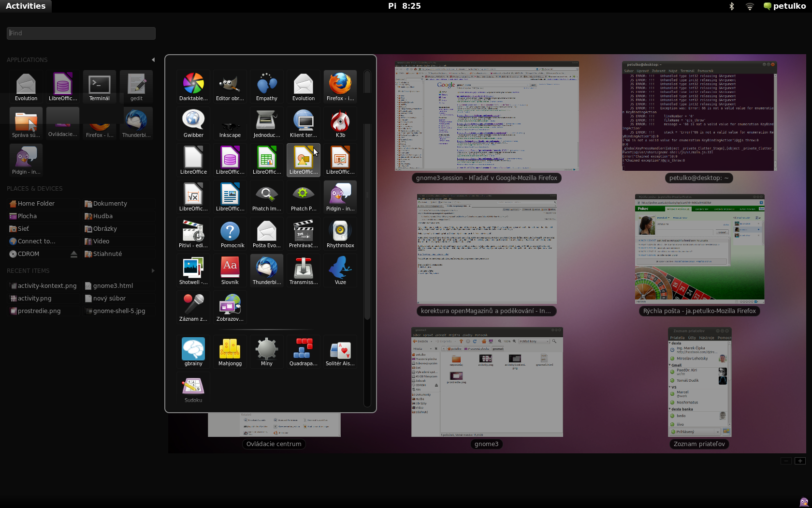The width and height of the screenshot is (812, 508).
Task: Open Gwibber social client
Action: click(193, 123)
